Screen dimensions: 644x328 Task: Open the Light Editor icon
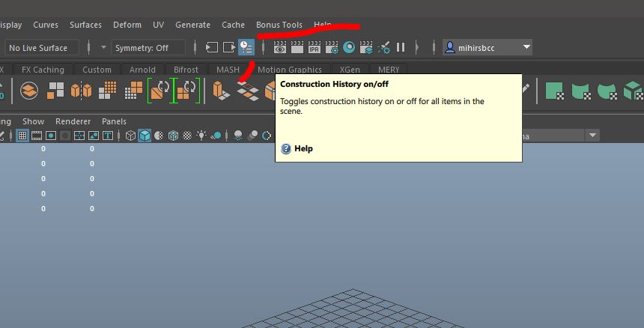pyautogui.click(x=383, y=48)
